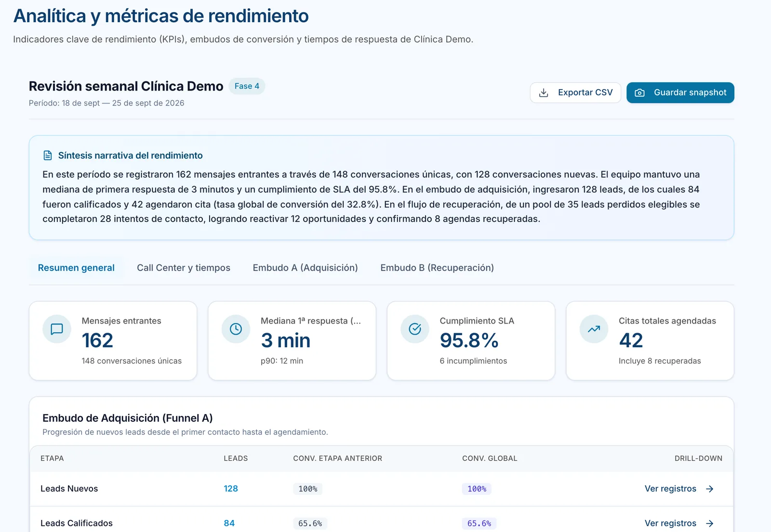Open Ver registros for Leads Nuevos

679,489
